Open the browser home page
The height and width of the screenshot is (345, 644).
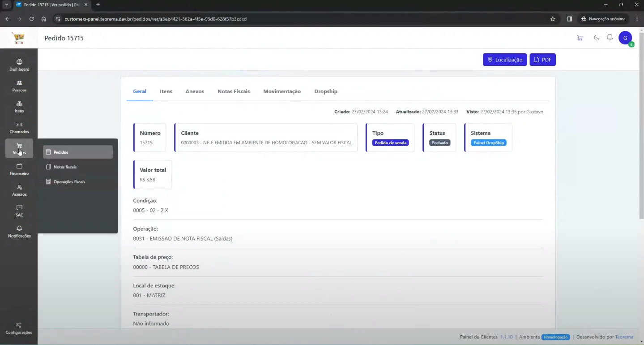(43, 19)
